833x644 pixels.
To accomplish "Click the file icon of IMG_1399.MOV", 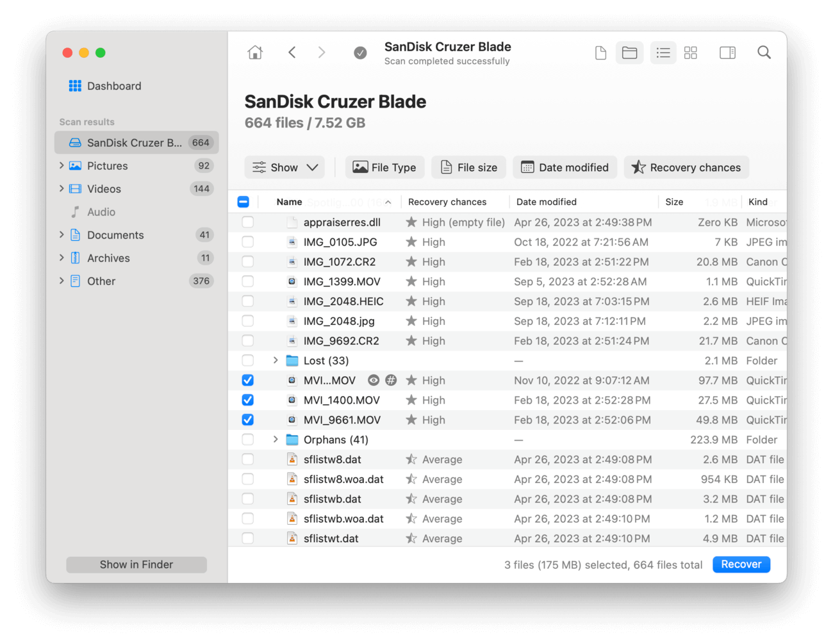I will click(x=292, y=281).
